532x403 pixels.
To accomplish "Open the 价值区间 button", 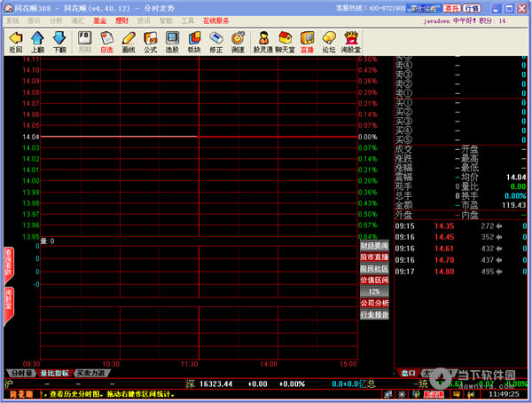I will click(x=374, y=281).
